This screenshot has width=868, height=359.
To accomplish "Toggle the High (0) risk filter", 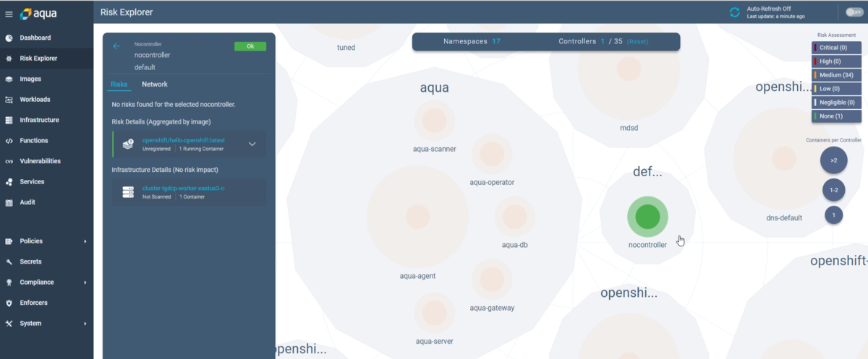I will coord(836,61).
